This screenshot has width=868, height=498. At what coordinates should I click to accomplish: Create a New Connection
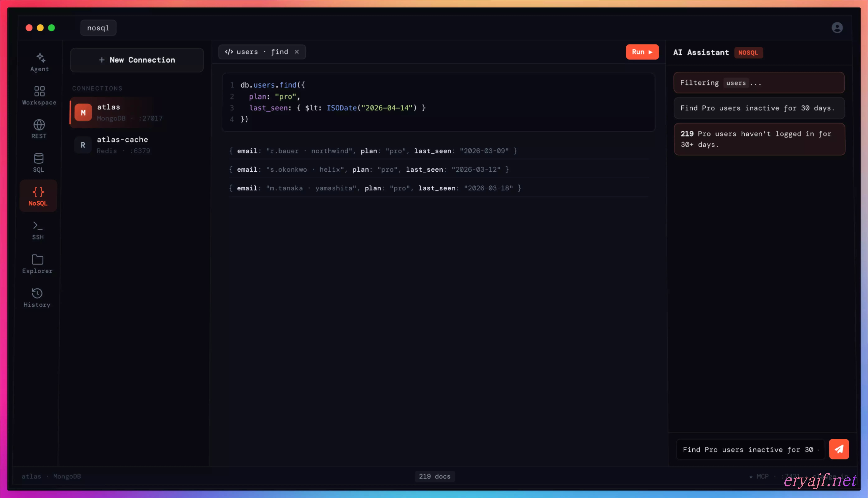point(137,60)
